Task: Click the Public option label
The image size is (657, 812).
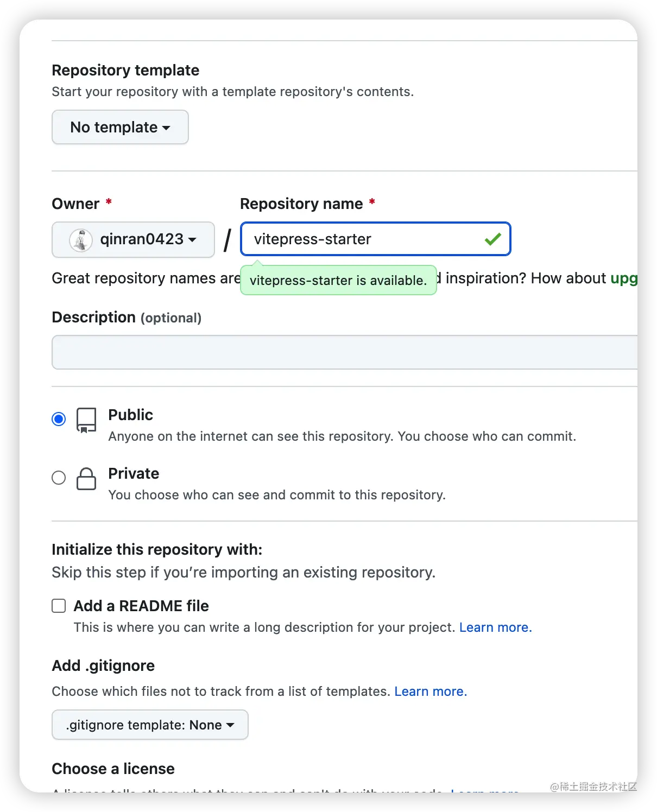Action: pyautogui.click(x=130, y=415)
